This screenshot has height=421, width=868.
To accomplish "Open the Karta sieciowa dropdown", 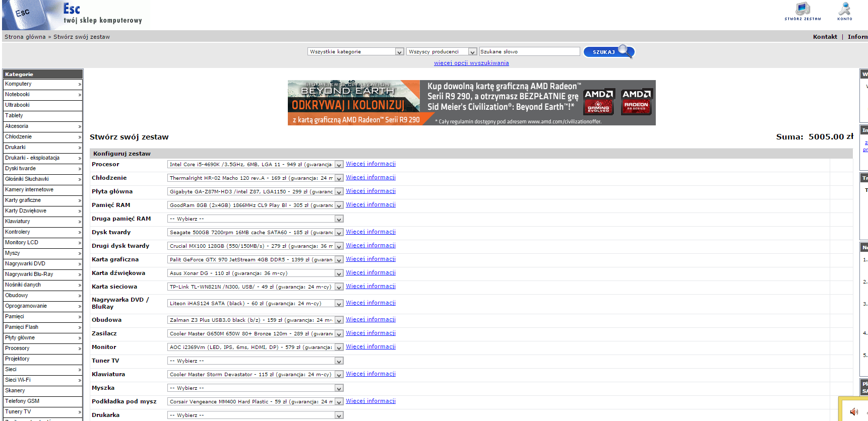I will (255, 287).
